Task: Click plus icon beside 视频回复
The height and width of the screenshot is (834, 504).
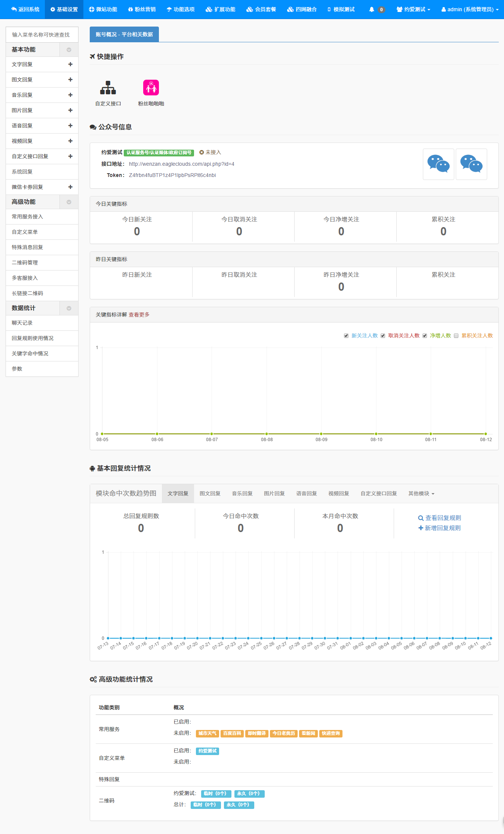Action: click(x=70, y=141)
